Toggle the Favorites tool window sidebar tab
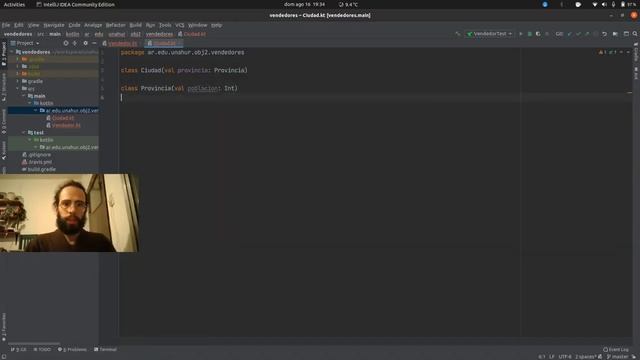640x360 pixels. click(4, 327)
